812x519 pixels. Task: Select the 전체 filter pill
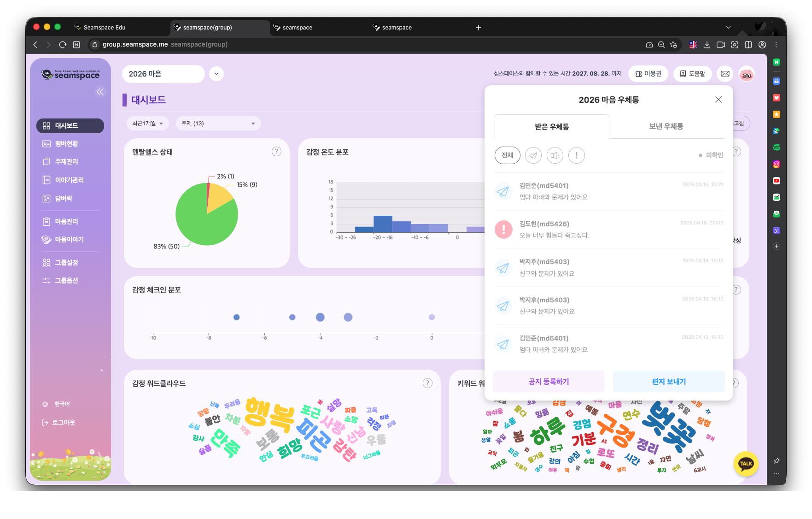click(507, 155)
